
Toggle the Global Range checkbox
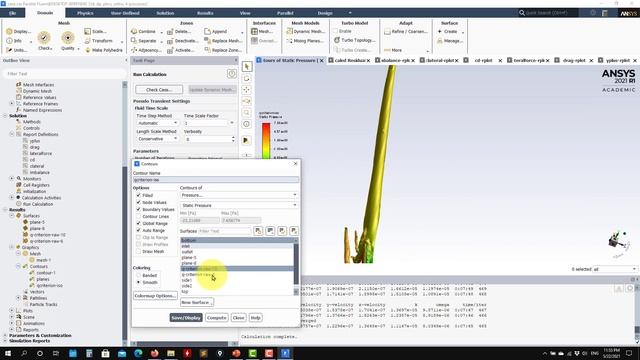point(138,223)
